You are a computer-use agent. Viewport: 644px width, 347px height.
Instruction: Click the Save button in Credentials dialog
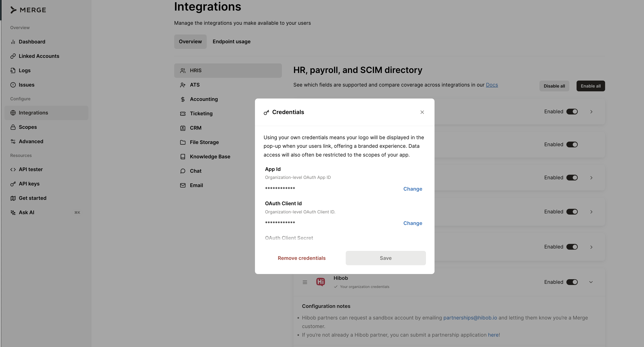pyautogui.click(x=385, y=258)
